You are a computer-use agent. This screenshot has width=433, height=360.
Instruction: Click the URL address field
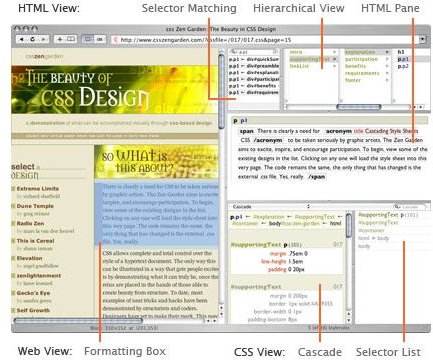coord(265,40)
